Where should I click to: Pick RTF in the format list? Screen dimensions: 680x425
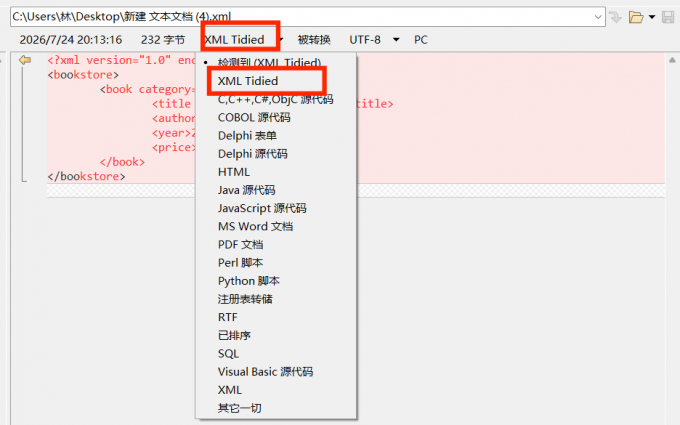[228, 317]
